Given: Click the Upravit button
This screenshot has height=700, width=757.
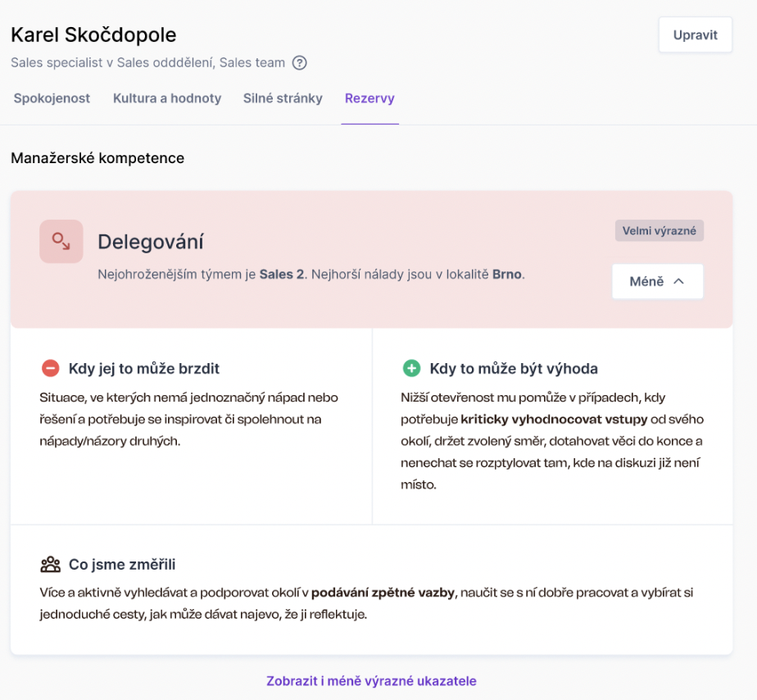Looking at the screenshot, I should 696,34.
